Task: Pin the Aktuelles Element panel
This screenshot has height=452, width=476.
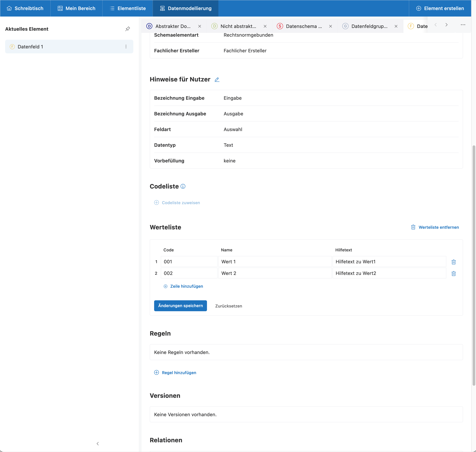Action: click(x=128, y=29)
